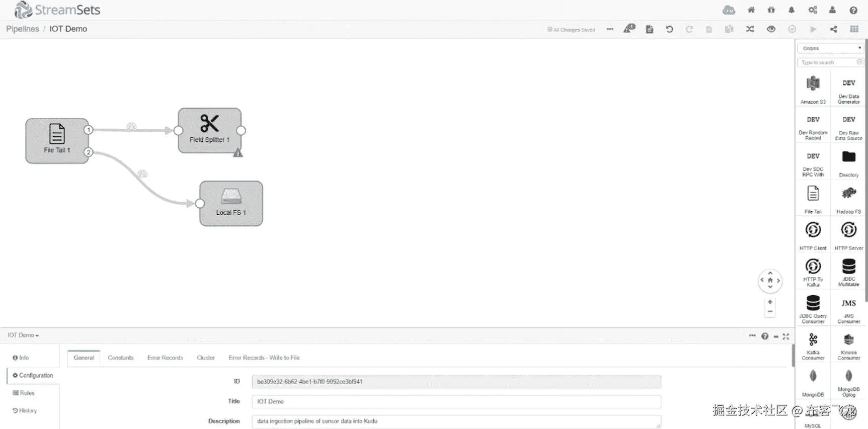Preview the pipeline with eye icon
This screenshot has height=429, width=868.
tap(771, 29)
